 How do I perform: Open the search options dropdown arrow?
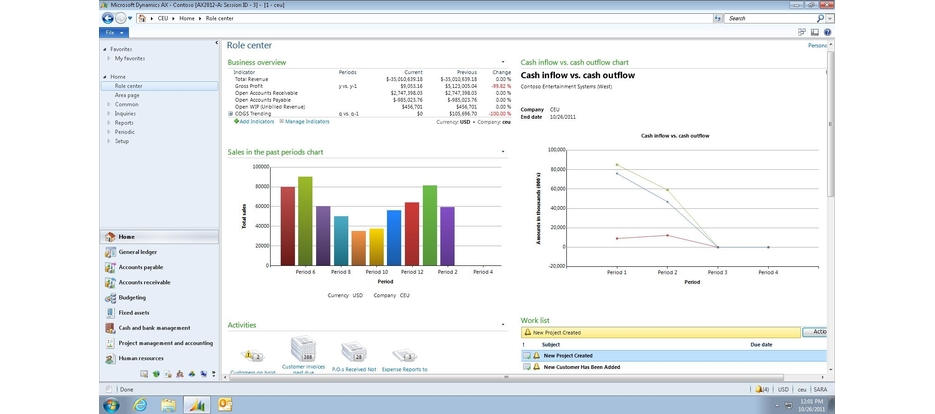[830, 18]
